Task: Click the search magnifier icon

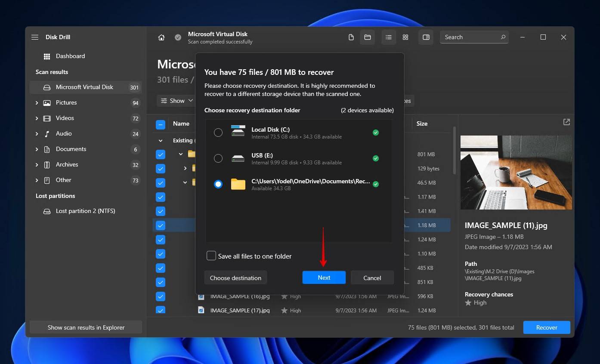Action: point(503,37)
